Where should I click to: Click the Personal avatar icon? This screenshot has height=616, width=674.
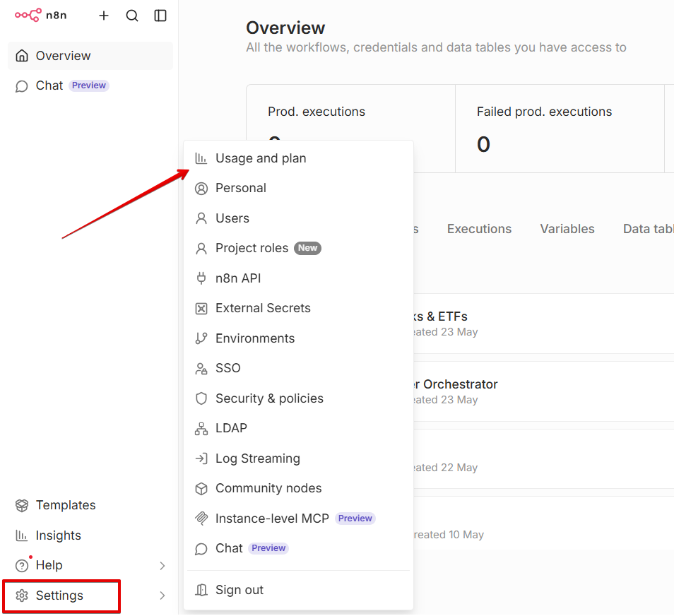[201, 189]
